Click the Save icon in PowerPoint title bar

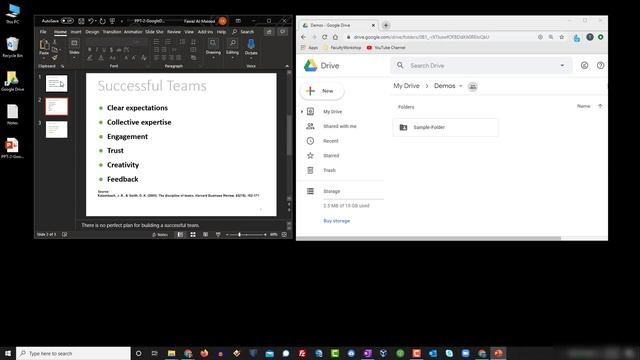coord(81,21)
